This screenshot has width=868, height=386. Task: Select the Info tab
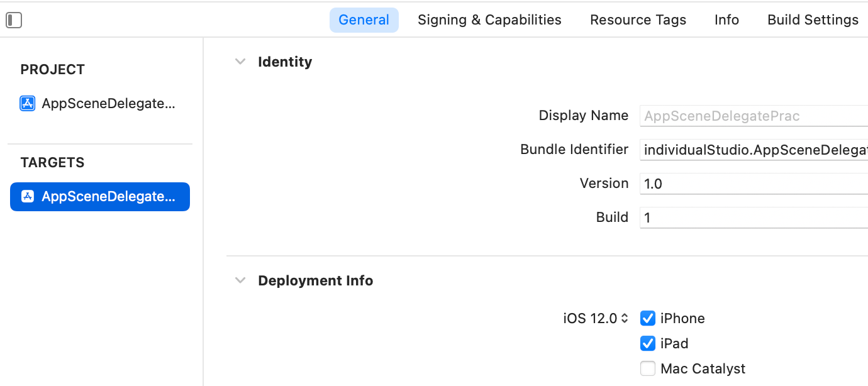point(726,19)
